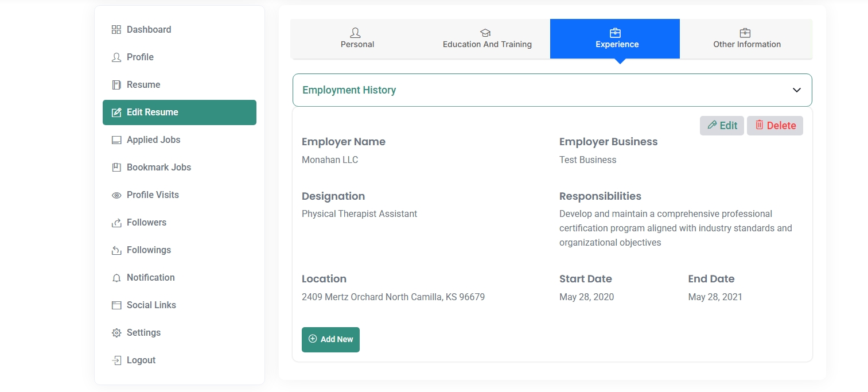Click the plus circle icon in Add New
Image resolution: width=868 pixels, height=392 pixels.
[x=313, y=339]
